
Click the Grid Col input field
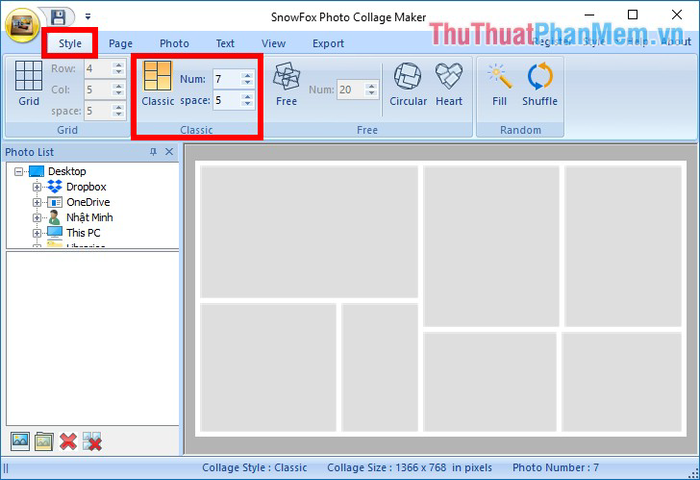[98, 89]
